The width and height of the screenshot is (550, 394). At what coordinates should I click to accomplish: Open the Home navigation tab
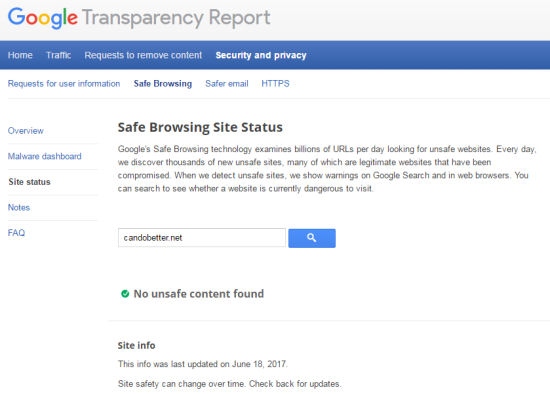coord(20,55)
